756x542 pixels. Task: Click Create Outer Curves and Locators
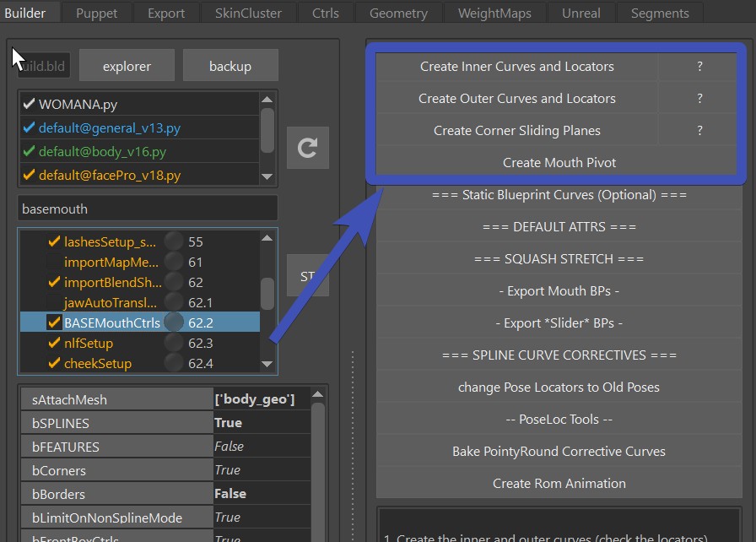coord(517,99)
